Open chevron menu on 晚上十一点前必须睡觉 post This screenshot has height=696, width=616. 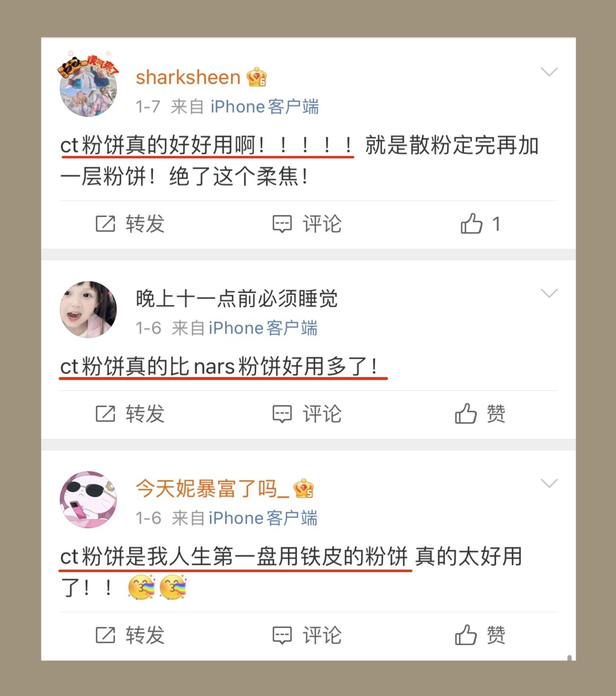[x=549, y=293]
